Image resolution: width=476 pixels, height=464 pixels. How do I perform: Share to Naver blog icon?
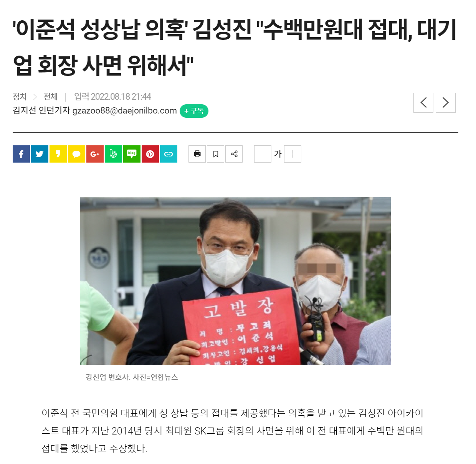click(132, 154)
